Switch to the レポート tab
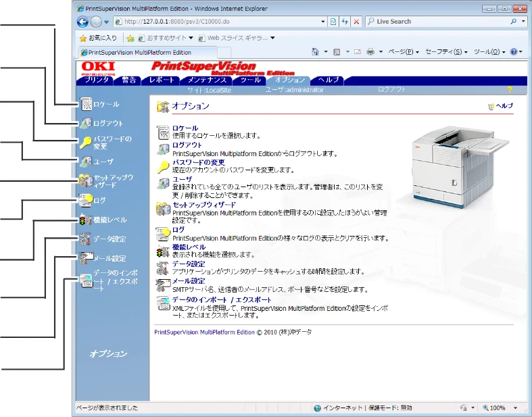532x417 pixels. 162,80
